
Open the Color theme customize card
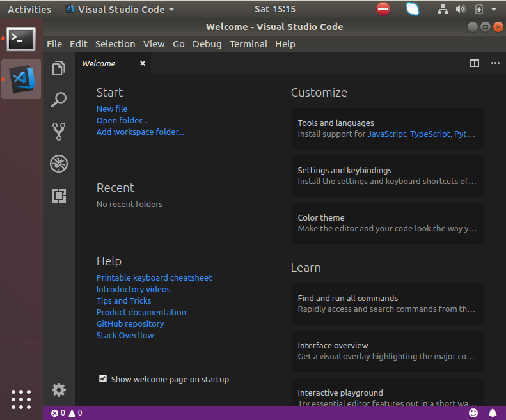point(388,223)
